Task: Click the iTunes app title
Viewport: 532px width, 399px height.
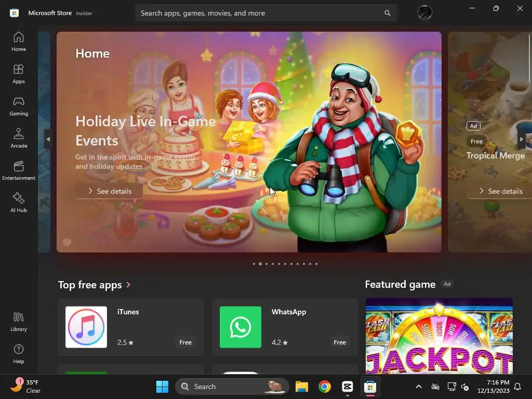Action: coord(128,312)
